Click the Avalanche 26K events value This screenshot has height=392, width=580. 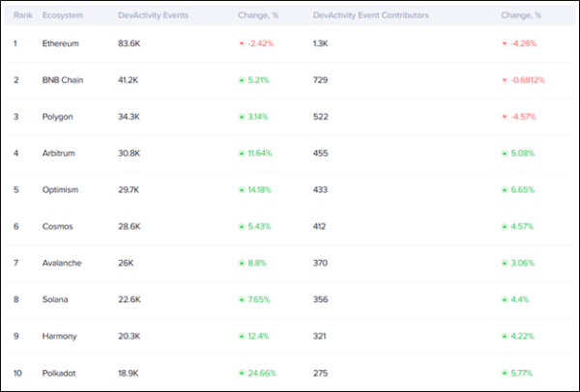pyautogui.click(x=127, y=262)
